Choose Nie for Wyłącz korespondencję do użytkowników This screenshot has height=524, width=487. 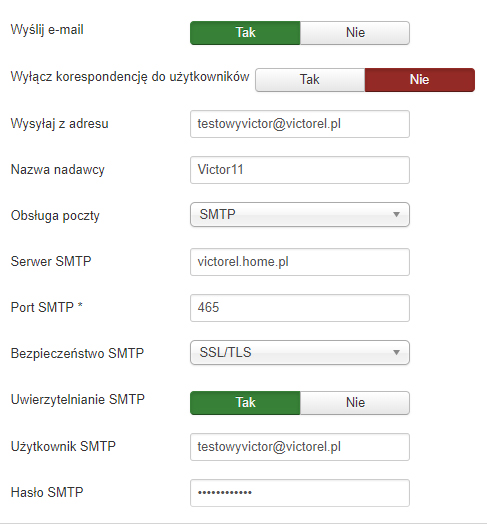pyautogui.click(x=420, y=80)
